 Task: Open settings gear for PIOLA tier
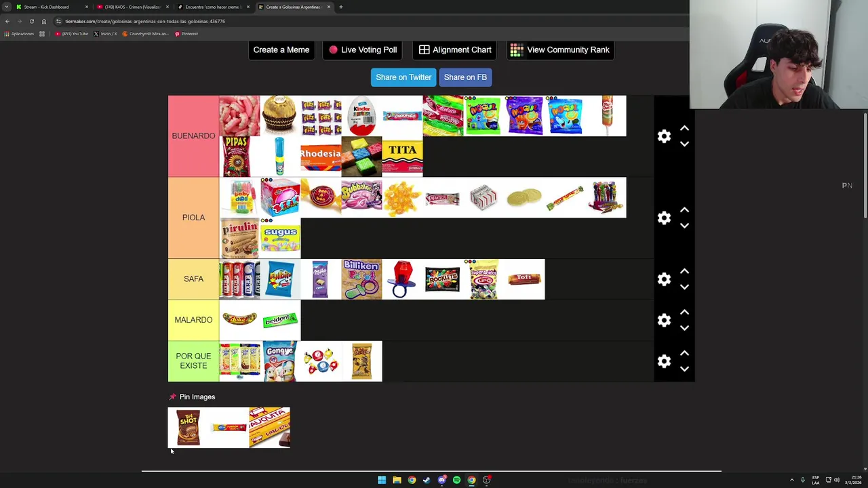pos(664,218)
